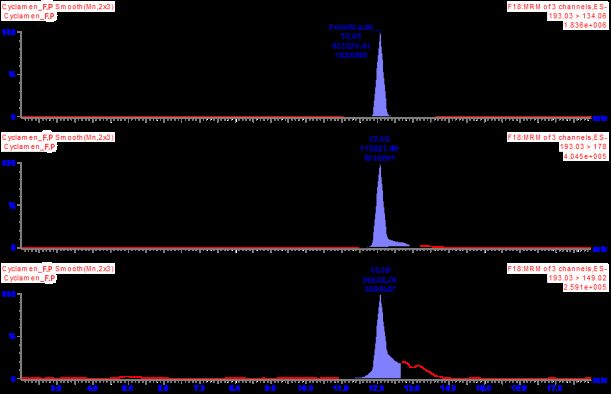Select the 4.045e+005 intensity value
Image resolution: width=611 pixels, height=394 pixels.
(585, 156)
